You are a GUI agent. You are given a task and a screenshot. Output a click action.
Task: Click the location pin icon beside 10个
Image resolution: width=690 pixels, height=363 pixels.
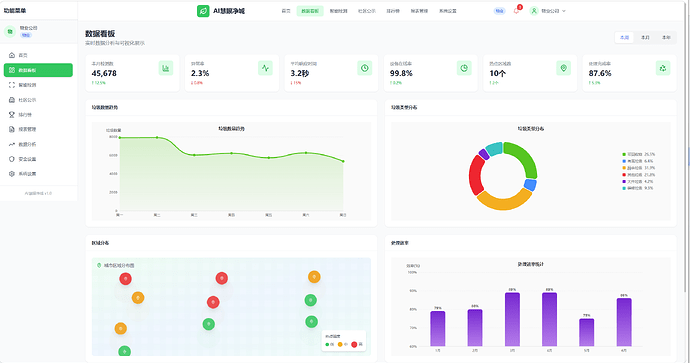coord(564,68)
